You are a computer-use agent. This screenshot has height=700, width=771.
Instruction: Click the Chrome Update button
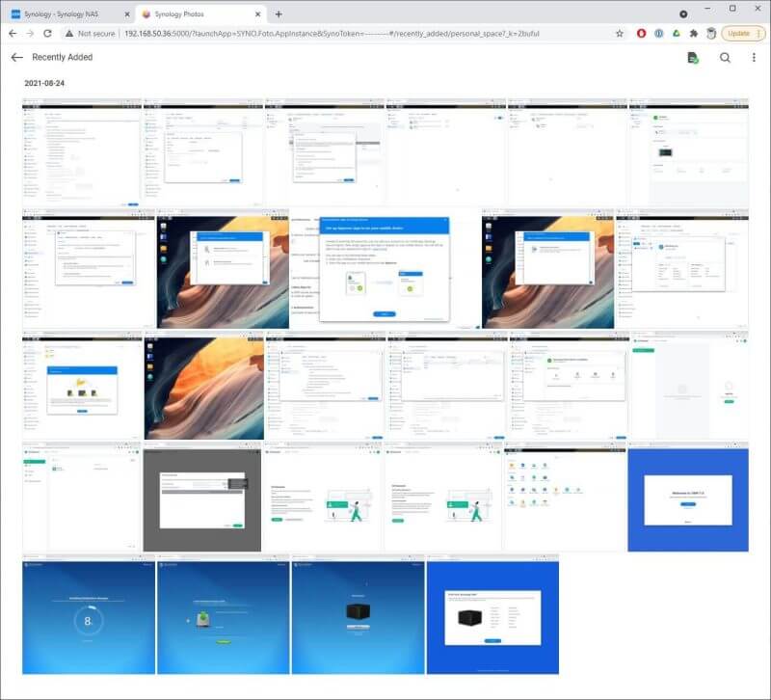(x=738, y=33)
